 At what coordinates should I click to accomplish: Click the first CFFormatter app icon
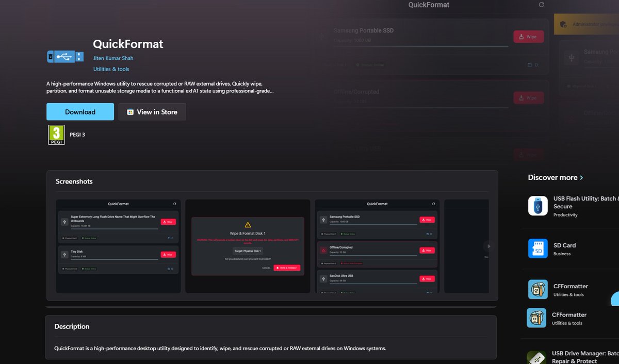[x=538, y=290]
